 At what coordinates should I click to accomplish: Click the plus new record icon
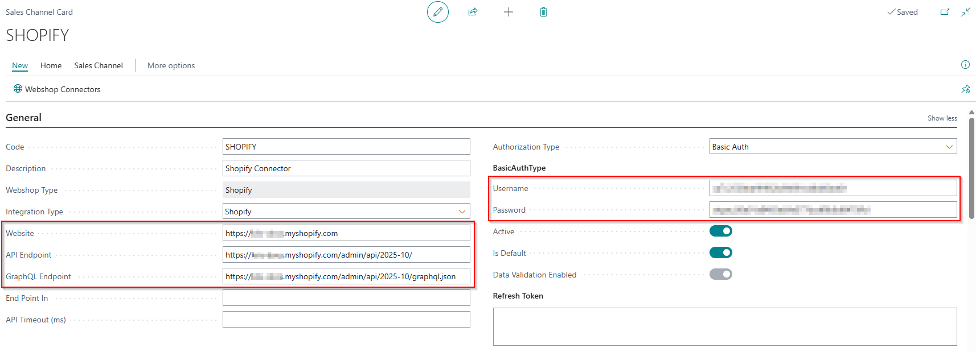pos(509,12)
